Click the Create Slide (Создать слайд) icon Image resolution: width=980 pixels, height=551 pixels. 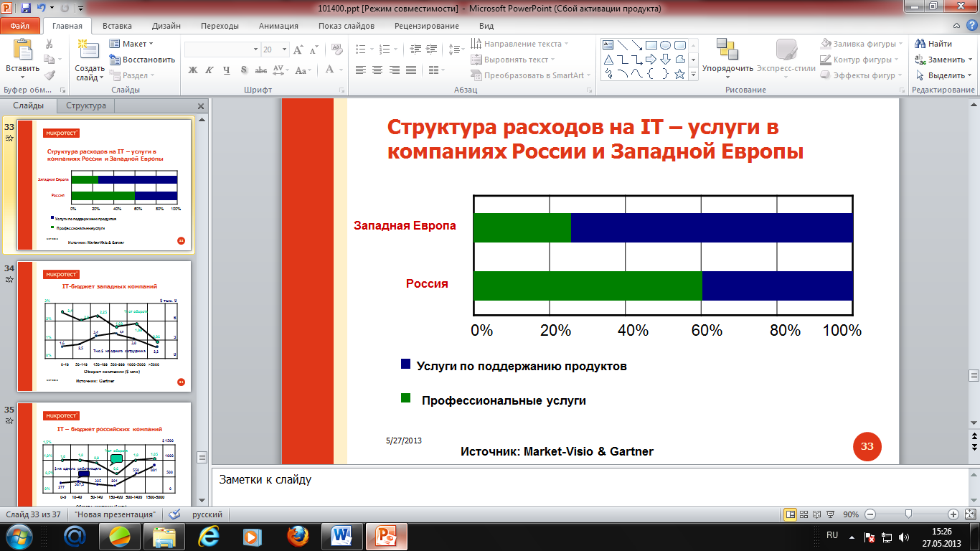coord(89,54)
